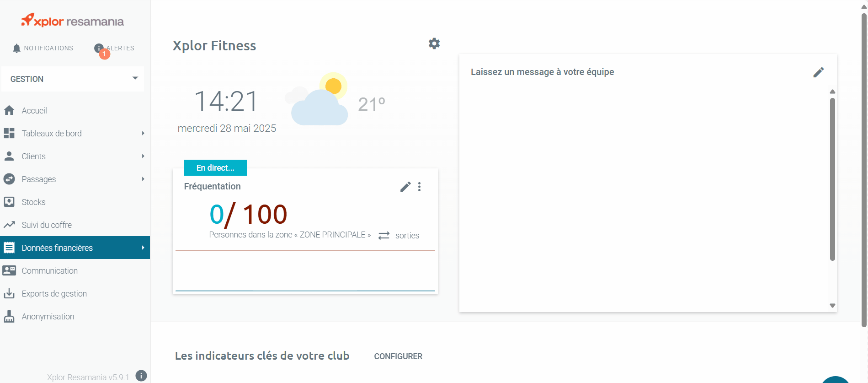
Task: Click the Anonymisation broom icon
Action: coord(9,316)
